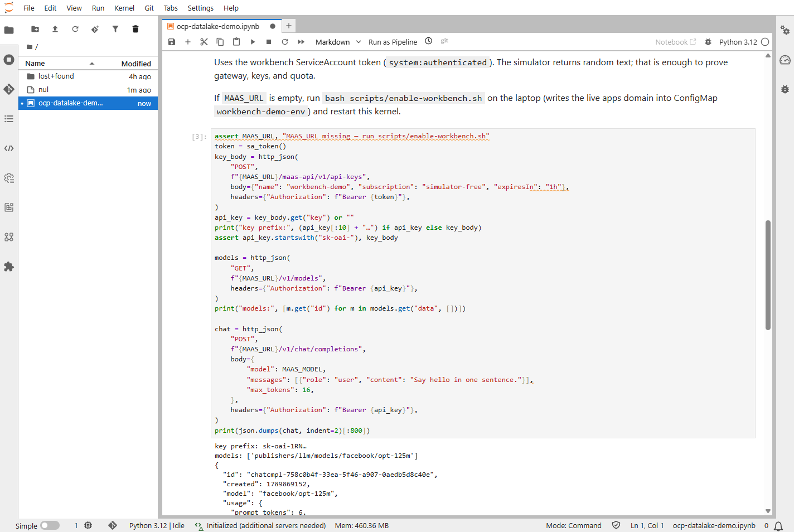Viewport: 794px width, 532px height.
Task: Click the notification bell in status bar
Action: pyautogui.click(x=778, y=526)
